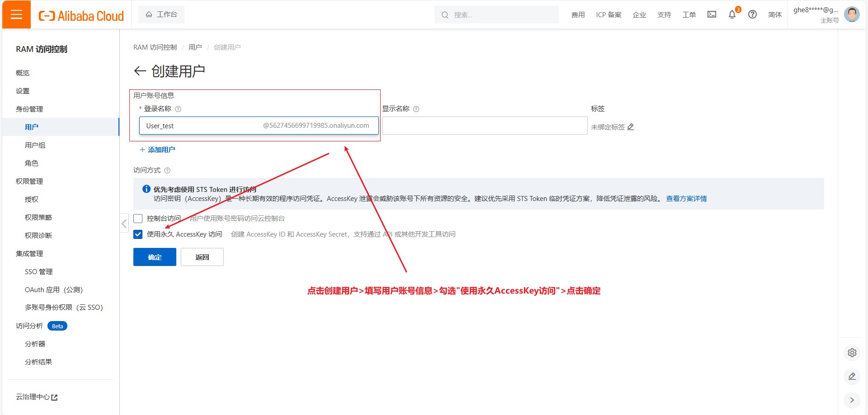The width and height of the screenshot is (868, 415).
Task: Click help icon next to 登录名称
Action: pyautogui.click(x=178, y=109)
